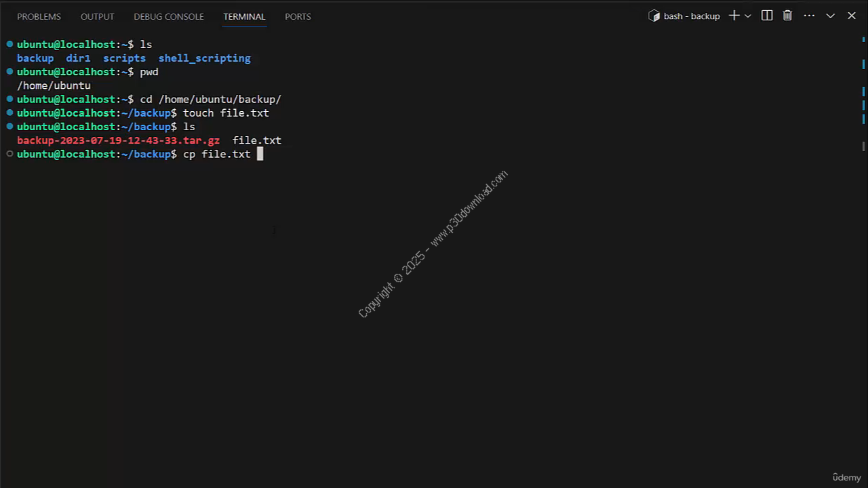Close the terminal panel
Screen dimensions: 868x488
(x=852, y=16)
